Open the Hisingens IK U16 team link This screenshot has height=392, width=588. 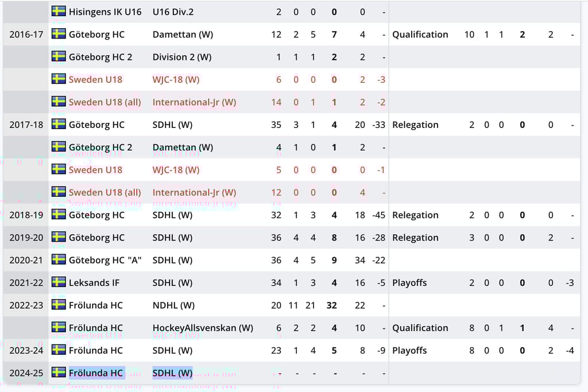(x=105, y=12)
